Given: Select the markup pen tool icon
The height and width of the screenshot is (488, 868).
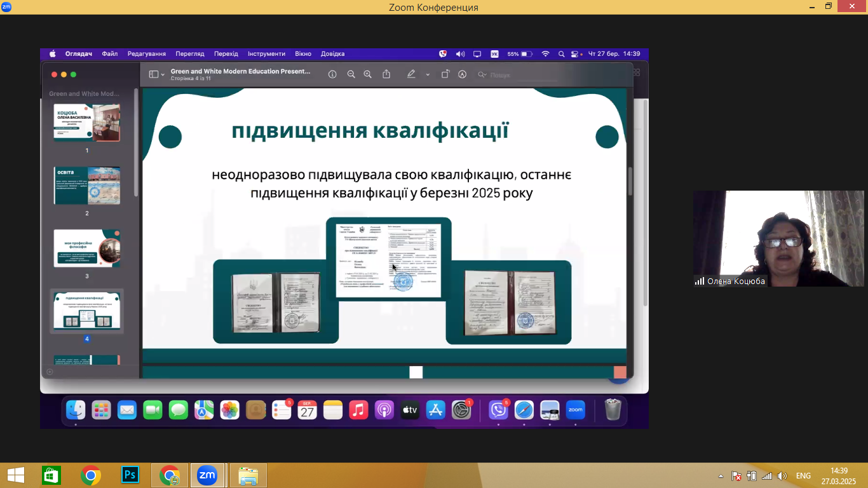Looking at the screenshot, I should 411,74.
